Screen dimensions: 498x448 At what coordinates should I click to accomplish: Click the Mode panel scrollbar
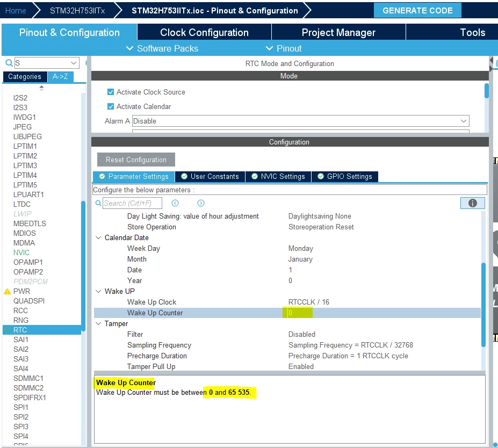point(486,91)
